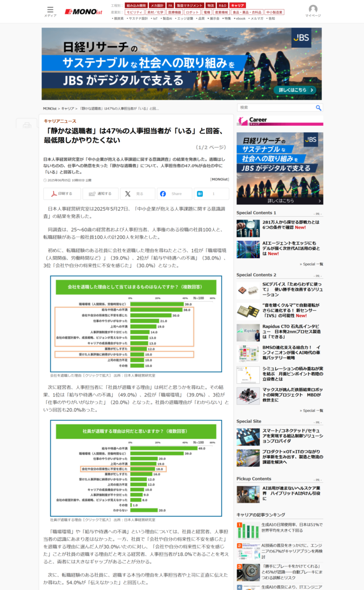364x590 pixels.
Task: Share article on Facebook
Action: tap(174, 194)
